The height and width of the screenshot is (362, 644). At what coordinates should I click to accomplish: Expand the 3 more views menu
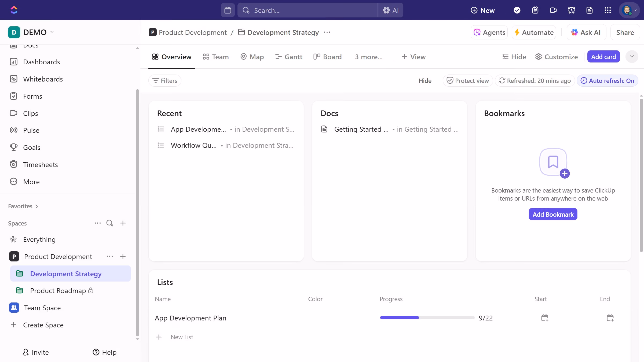[x=368, y=57]
